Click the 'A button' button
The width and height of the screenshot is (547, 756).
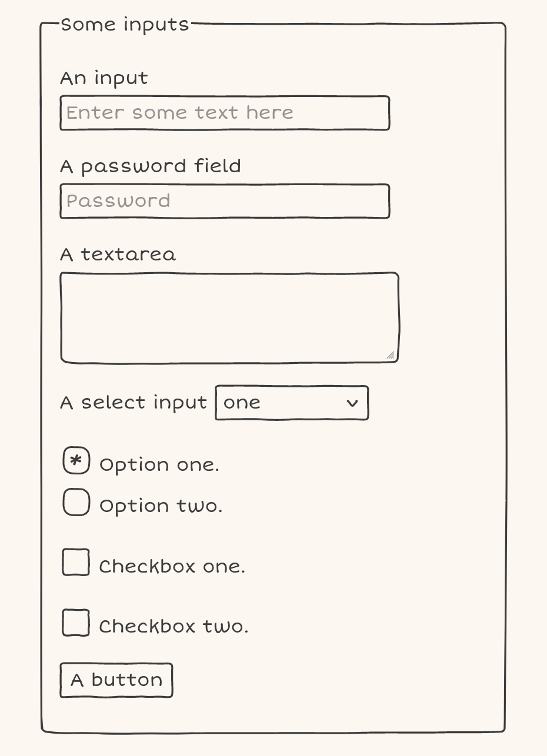[116, 680]
